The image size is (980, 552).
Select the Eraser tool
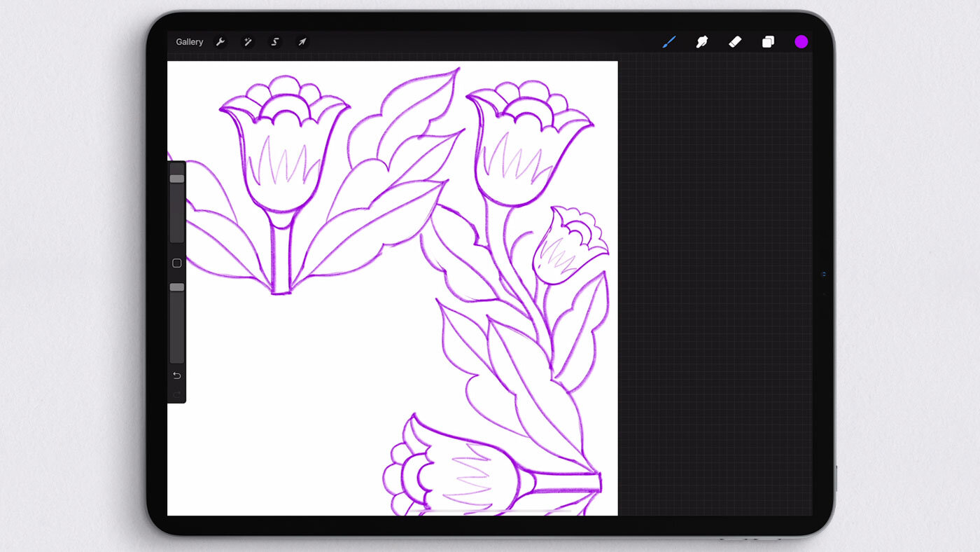[x=734, y=42]
